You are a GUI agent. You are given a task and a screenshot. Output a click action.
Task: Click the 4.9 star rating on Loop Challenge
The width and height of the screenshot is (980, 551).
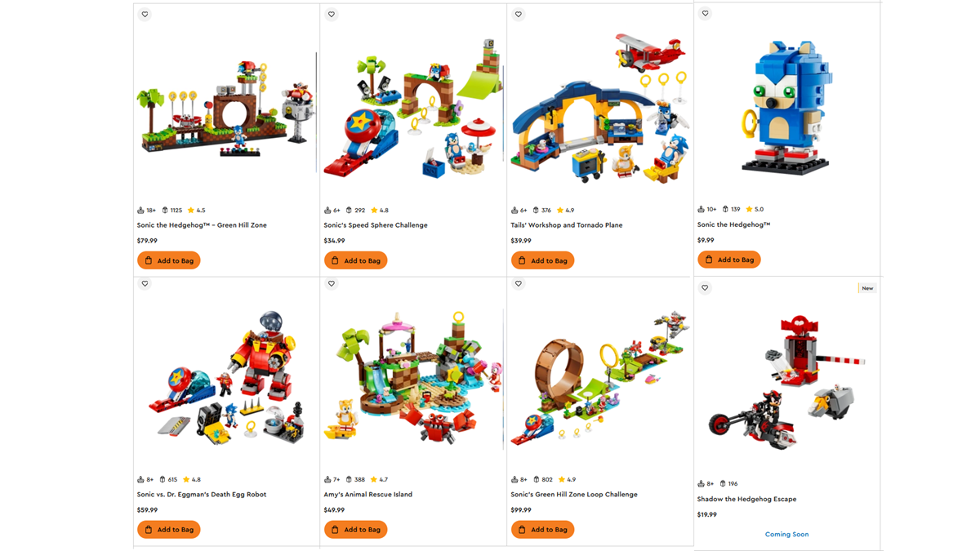(567, 479)
